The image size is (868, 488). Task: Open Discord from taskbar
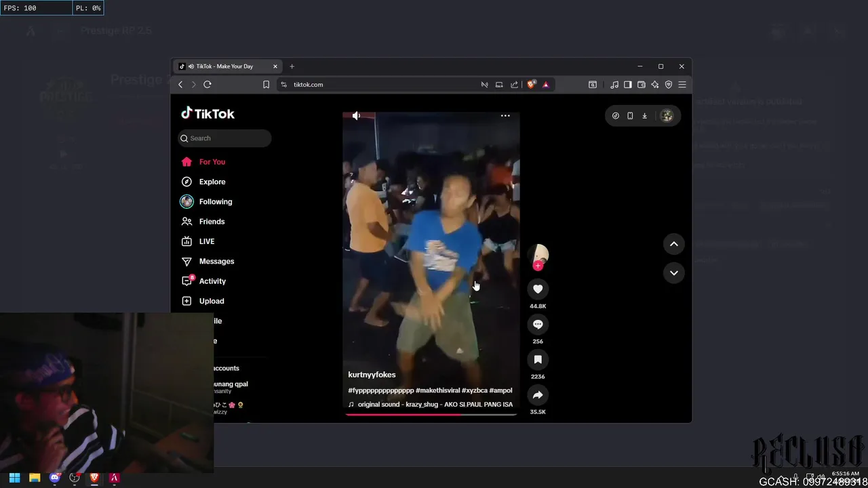(55, 478)
